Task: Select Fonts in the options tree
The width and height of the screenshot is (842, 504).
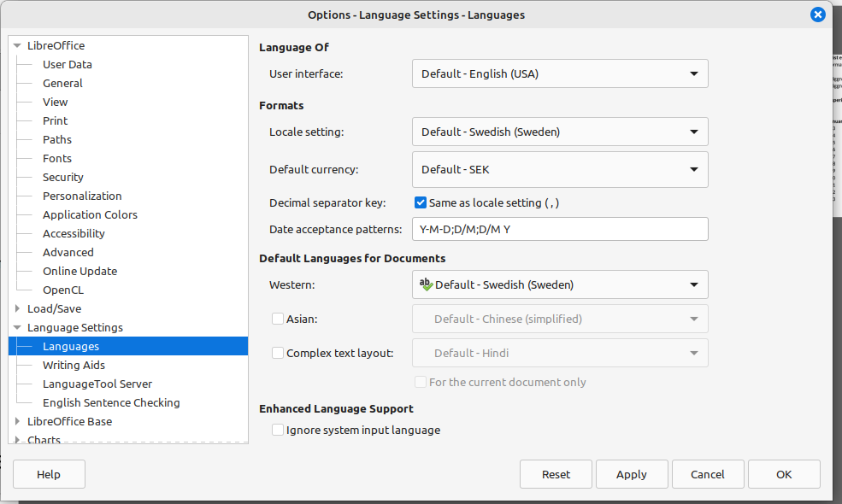Action: (x=57, y=158)
